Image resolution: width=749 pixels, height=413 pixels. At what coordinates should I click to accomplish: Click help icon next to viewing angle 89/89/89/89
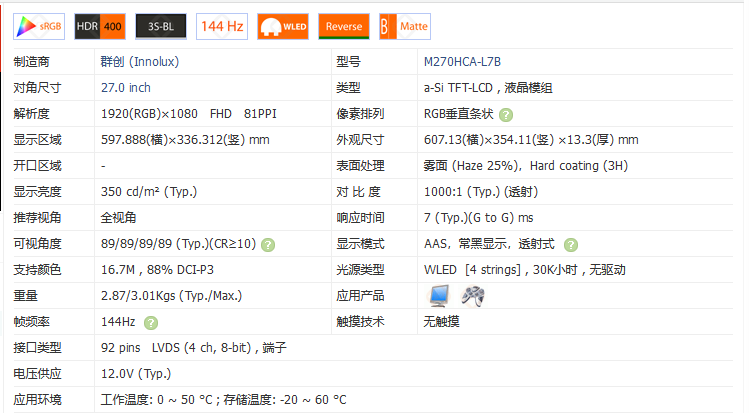pos(268,244)
